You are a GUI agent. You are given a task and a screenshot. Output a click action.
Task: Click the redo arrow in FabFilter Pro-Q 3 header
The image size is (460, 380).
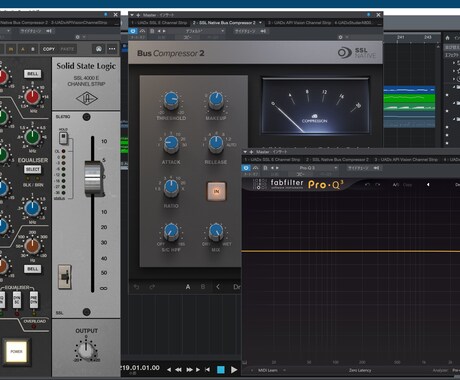coord(378,184)
